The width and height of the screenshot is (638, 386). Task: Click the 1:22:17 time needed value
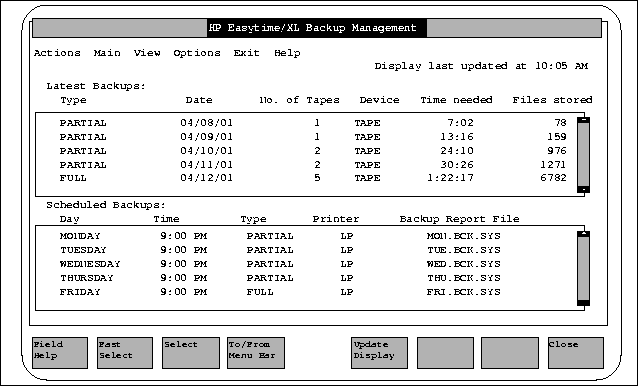click(450, 178)
